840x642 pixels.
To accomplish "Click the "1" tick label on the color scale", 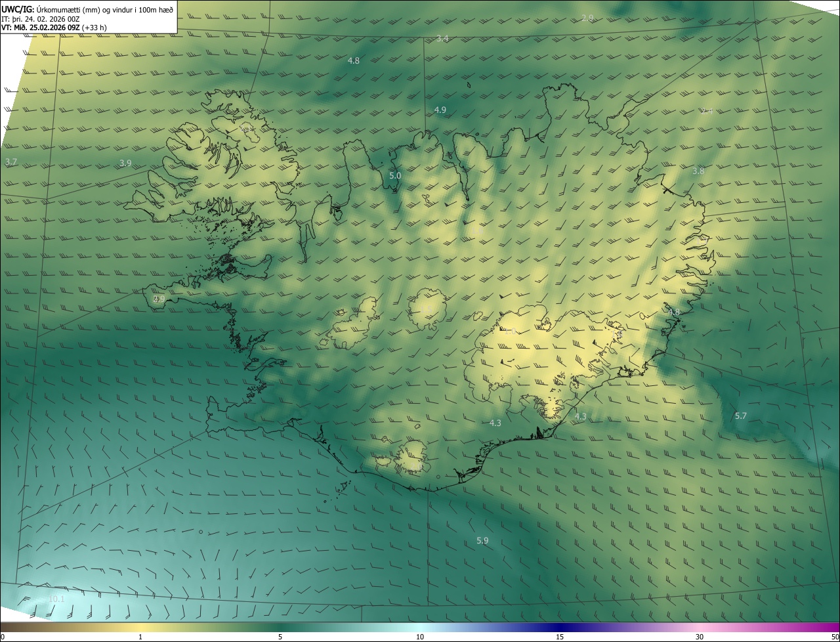I will click(x=140, y=637).
